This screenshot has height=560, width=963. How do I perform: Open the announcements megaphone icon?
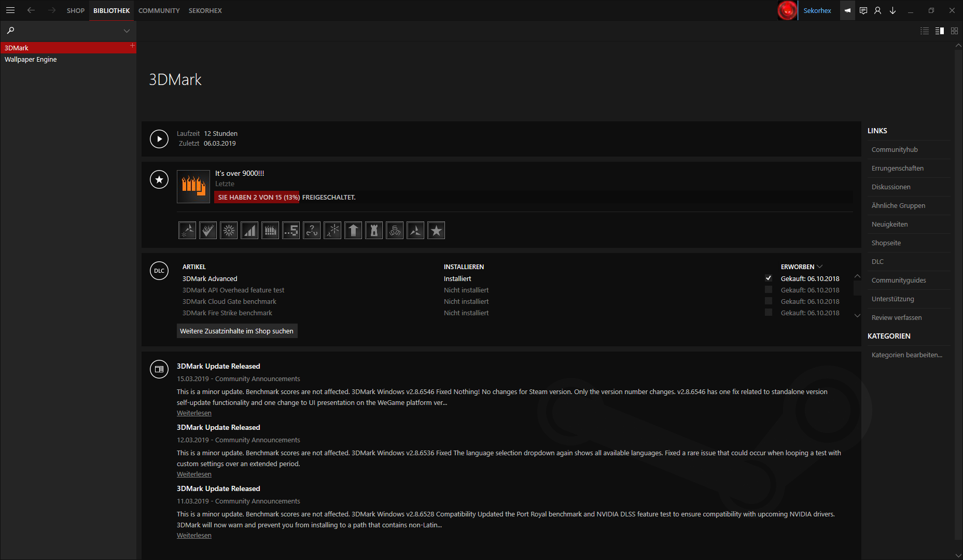click(847, 10)
